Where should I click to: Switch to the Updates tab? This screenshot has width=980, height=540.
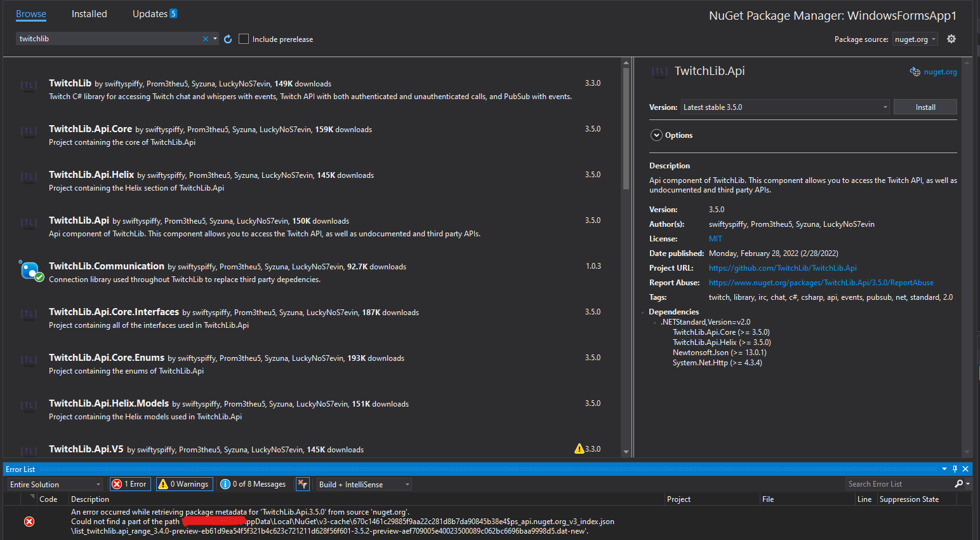click(154, 14)
